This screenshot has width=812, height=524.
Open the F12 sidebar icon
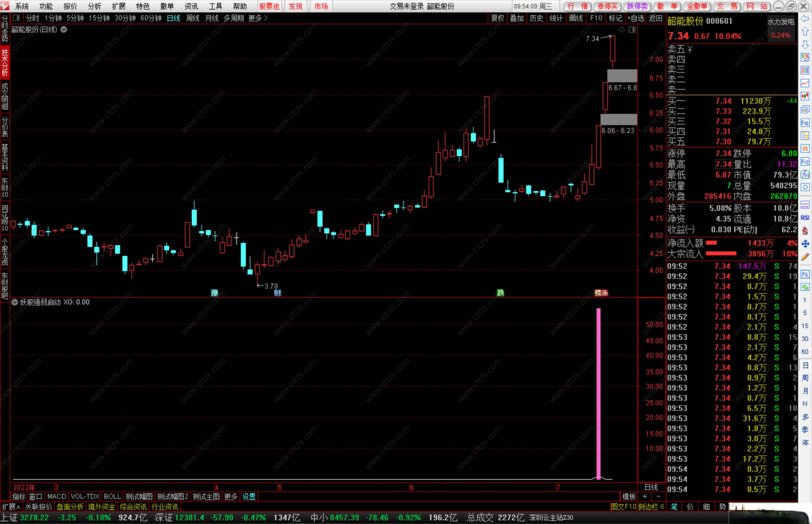pyautogui.click(x=805, y=162)
